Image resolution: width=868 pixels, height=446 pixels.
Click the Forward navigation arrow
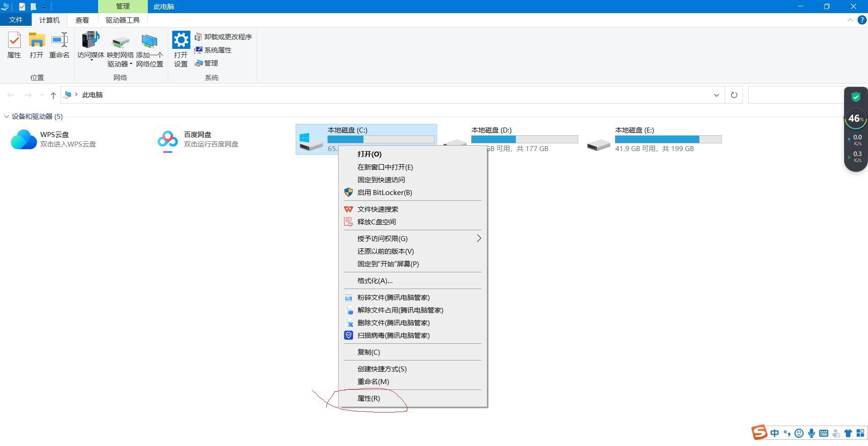pos(28,95)
